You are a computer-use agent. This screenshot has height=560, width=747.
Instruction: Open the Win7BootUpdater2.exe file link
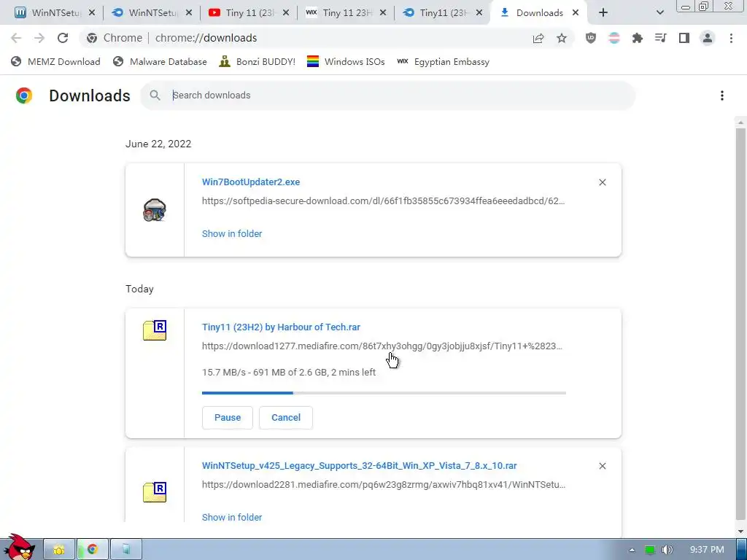(251, 182)
